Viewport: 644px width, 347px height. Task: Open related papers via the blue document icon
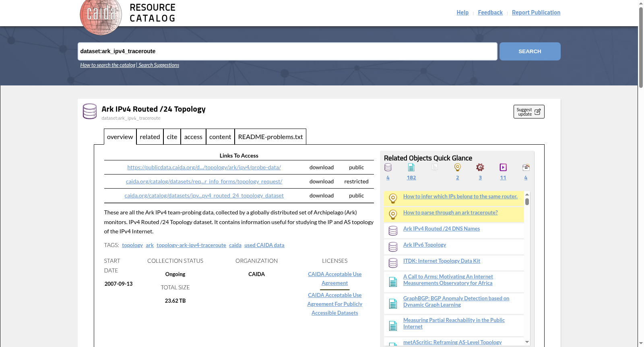411,167
